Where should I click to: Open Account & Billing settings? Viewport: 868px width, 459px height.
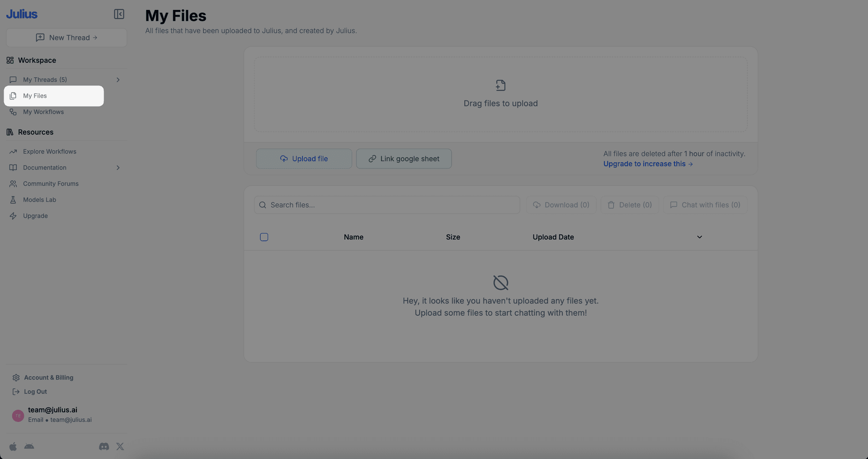[48, 377]
